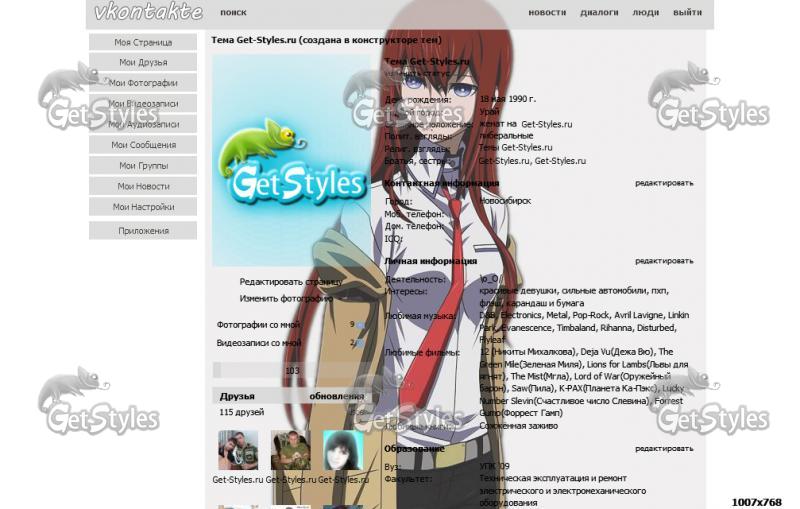
Task: Open люди in top navigation
Action: (645, 12)
